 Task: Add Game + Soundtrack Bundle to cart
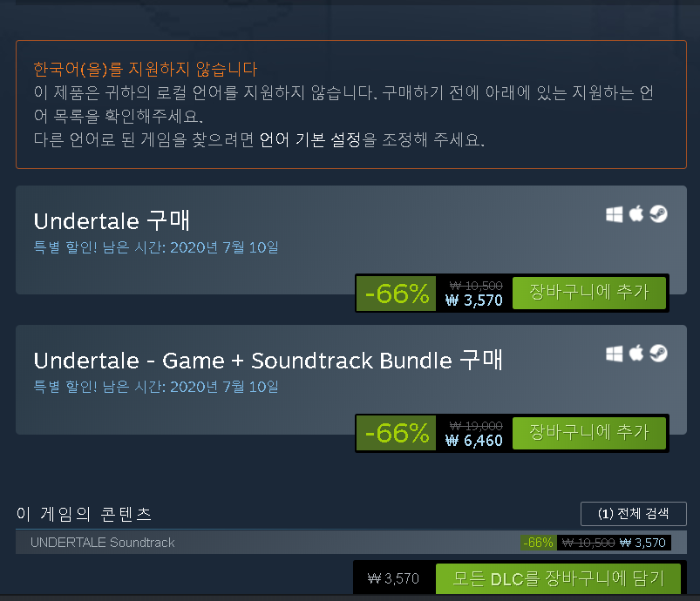click(588, 433)
